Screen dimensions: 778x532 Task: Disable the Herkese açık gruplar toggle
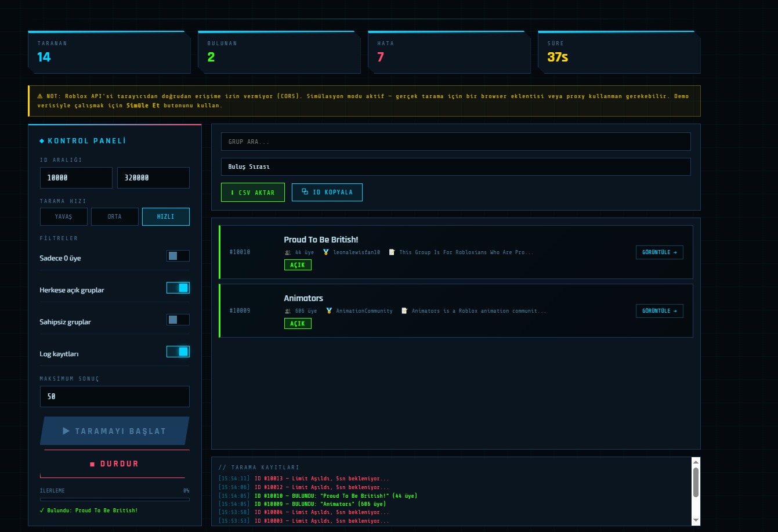pyautogui.click(x=178, y=288)
